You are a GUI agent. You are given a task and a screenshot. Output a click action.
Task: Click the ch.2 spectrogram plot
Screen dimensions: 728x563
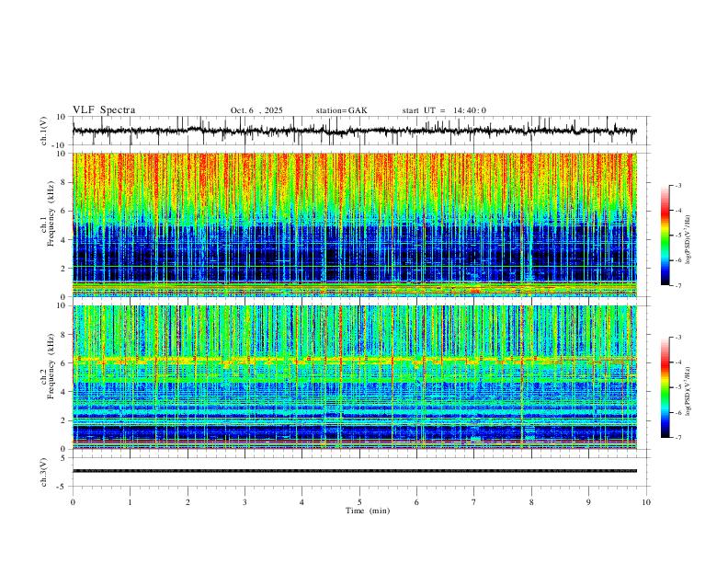click(x=355, y=377)
